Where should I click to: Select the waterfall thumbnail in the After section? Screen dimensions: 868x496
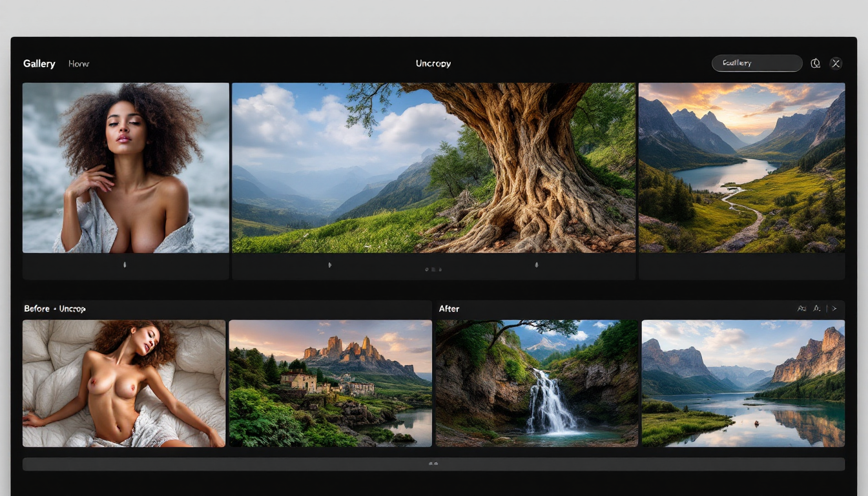point(537,383)
